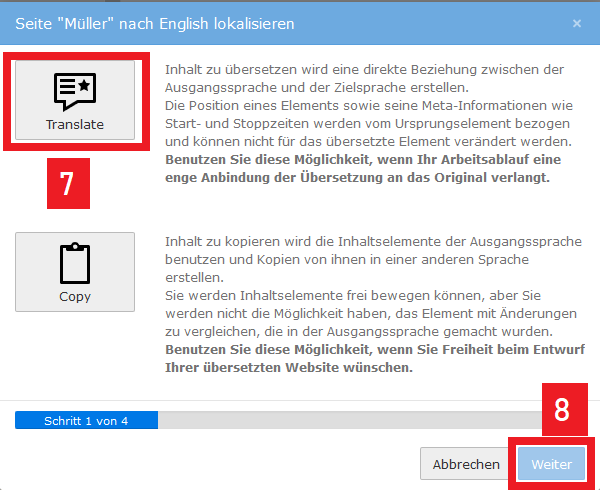Select the "Copy" label text

pyautogui.click(x=75, y=296)
